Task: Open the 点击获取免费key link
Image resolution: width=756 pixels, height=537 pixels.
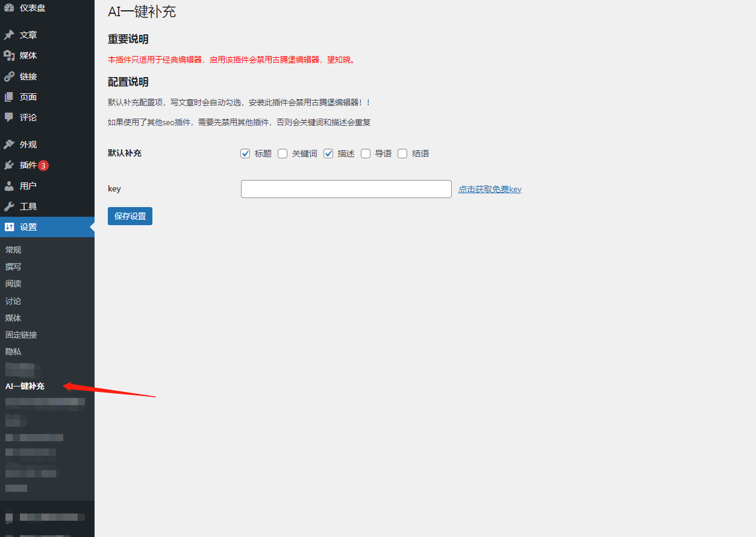Action: coord(490,189)
